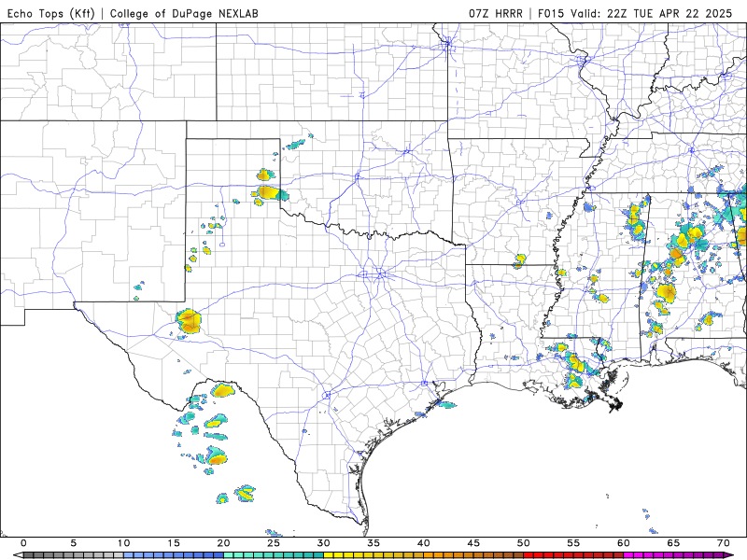The height and width of the screenshot is (560, 747).
Task: Click the "College of DuPage NEXLAB" label
Action: (184, 14)
